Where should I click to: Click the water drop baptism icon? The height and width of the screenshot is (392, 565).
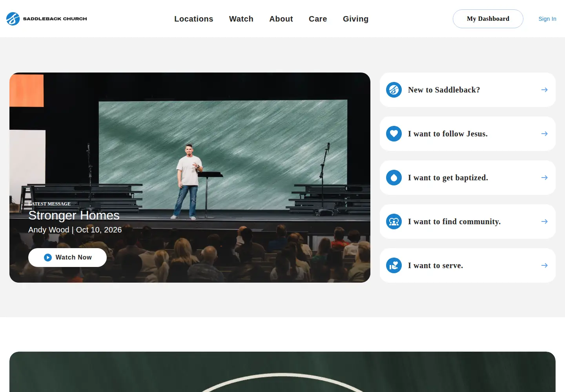point(394,178)
